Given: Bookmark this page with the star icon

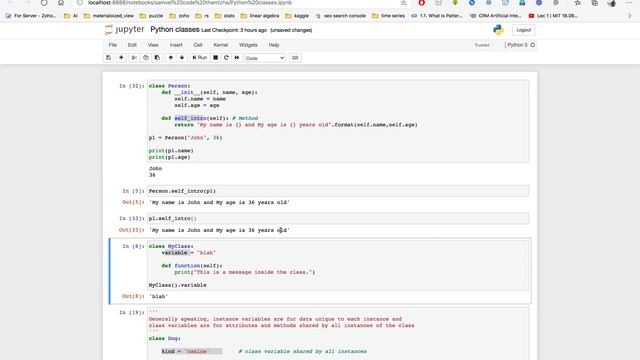Looking at the screenshot, I should [403, 3].
